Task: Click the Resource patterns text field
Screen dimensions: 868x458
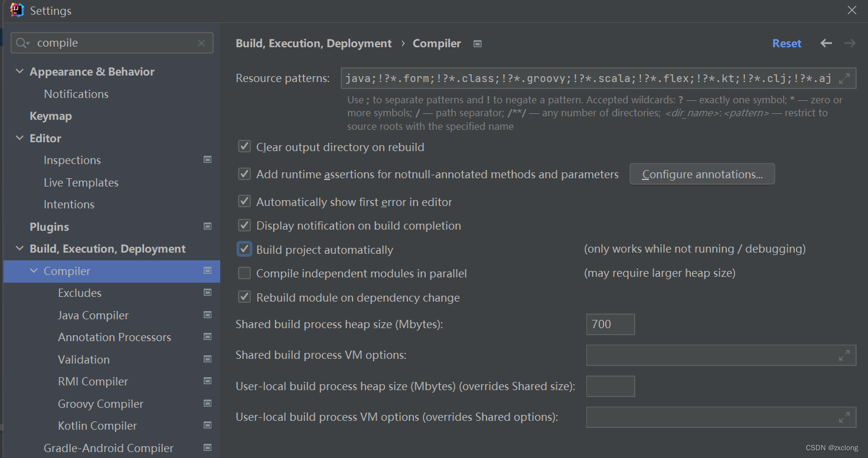Action: (599, 78)
